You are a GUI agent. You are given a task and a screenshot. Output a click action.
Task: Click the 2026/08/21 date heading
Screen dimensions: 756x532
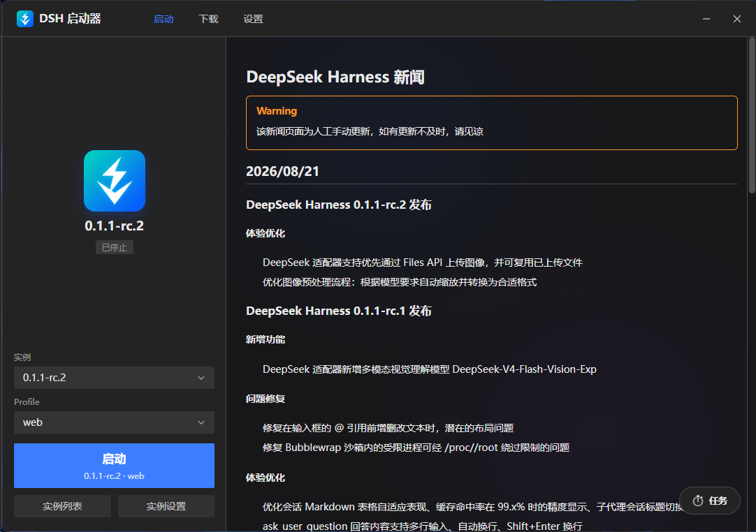282,172
